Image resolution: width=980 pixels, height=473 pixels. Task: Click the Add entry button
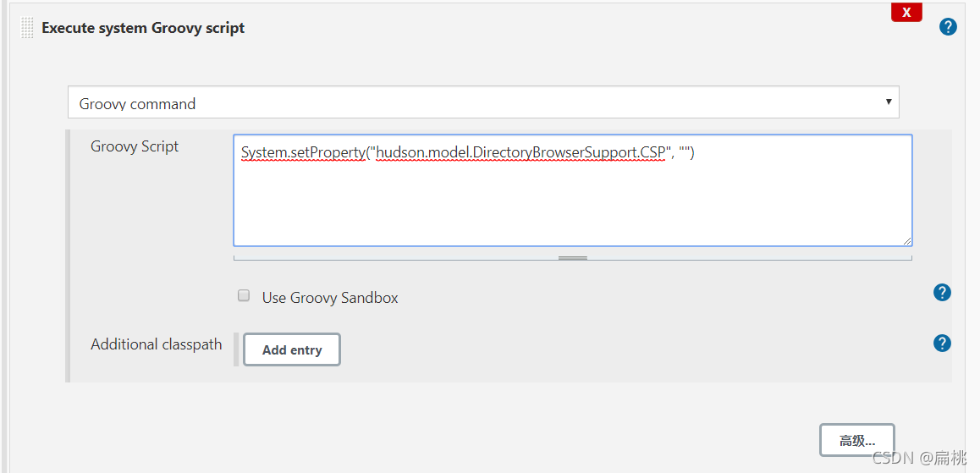(x=292, y=349)
